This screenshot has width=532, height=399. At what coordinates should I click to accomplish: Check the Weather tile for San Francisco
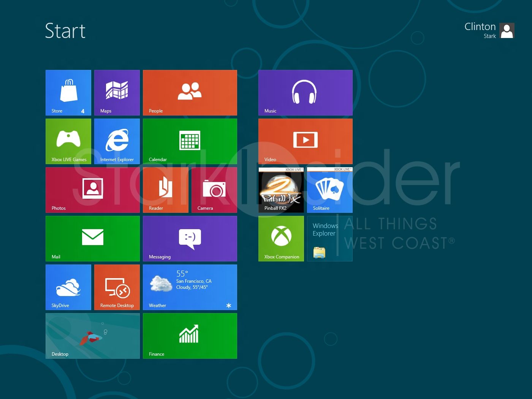(190, 287)
